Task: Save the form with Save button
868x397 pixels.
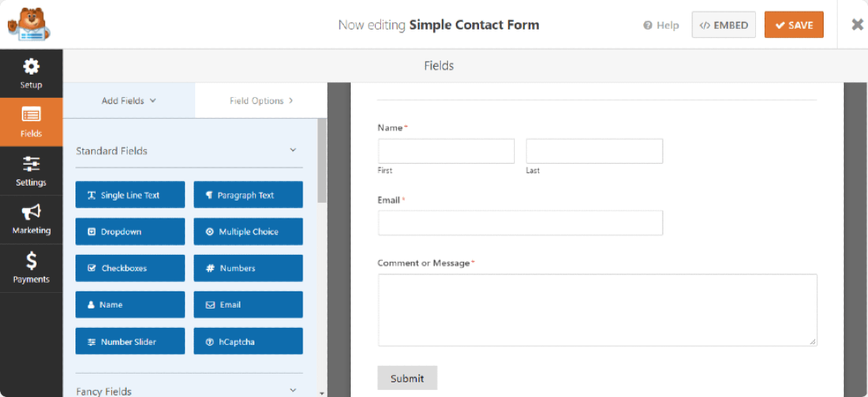Action: (793, 25)
